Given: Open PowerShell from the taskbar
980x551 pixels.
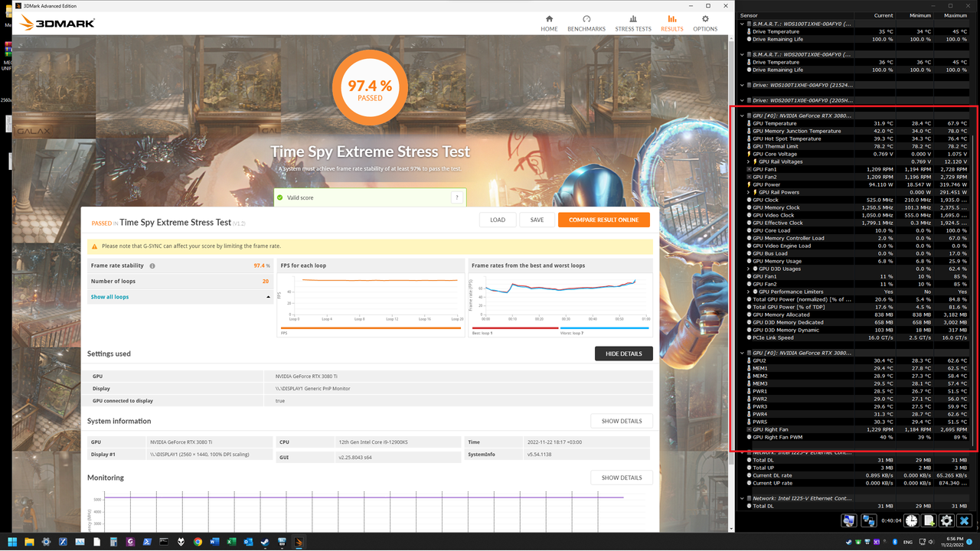Looking at the screenshot, I should pos(147,542).
